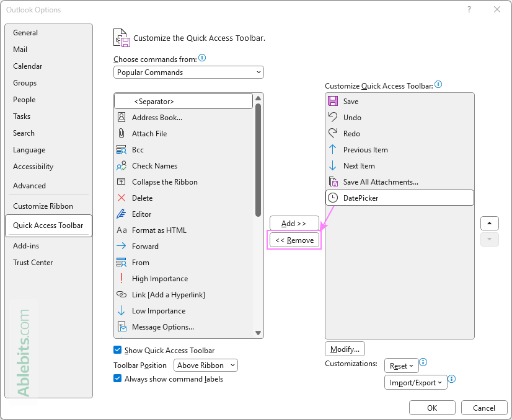Click the Low Importance down-arrow icon
512x420 pixels.
[121, 310]
